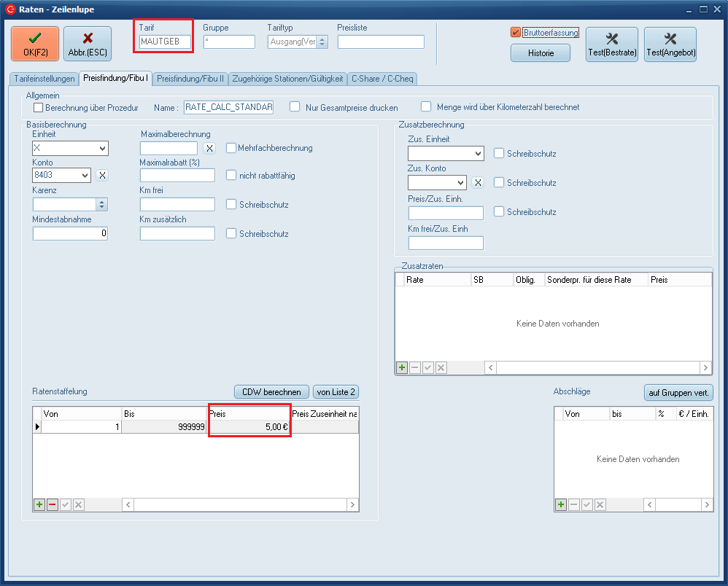728x586 pixels.
Task: Open the Historie button
Action: 541,53
